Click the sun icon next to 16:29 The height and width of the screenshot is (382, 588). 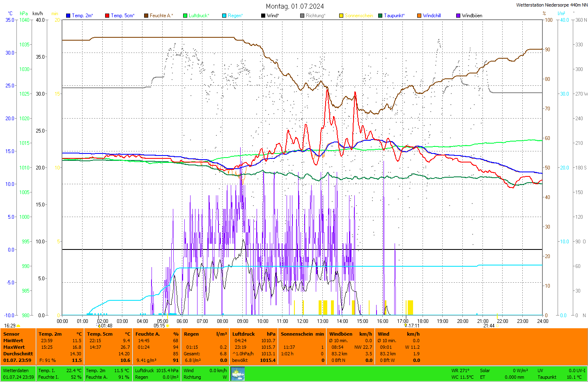coord(18,326)
